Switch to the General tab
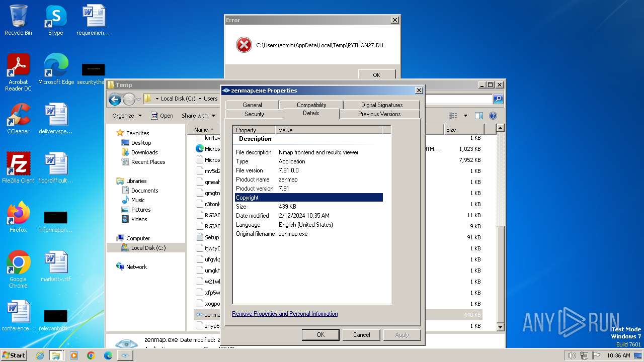Screen dimensions: 644x362 [253, 105]
